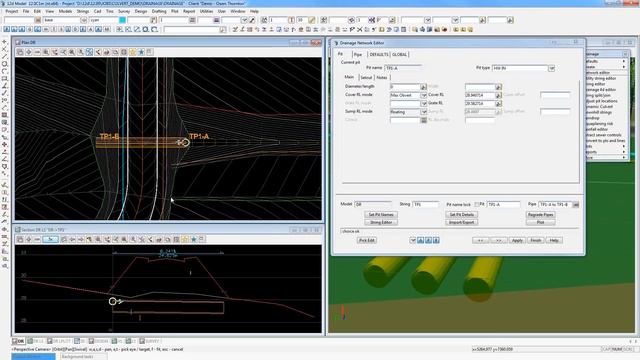
Task: Switch to the Pipe tab
Action: click(x=358, y=54)
